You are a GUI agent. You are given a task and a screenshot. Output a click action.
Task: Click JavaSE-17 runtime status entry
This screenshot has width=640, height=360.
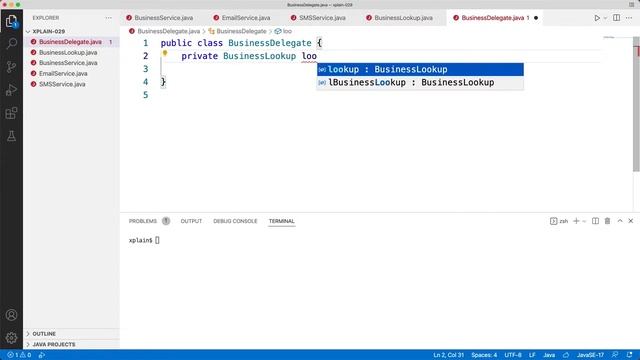(x=590, y=355)
